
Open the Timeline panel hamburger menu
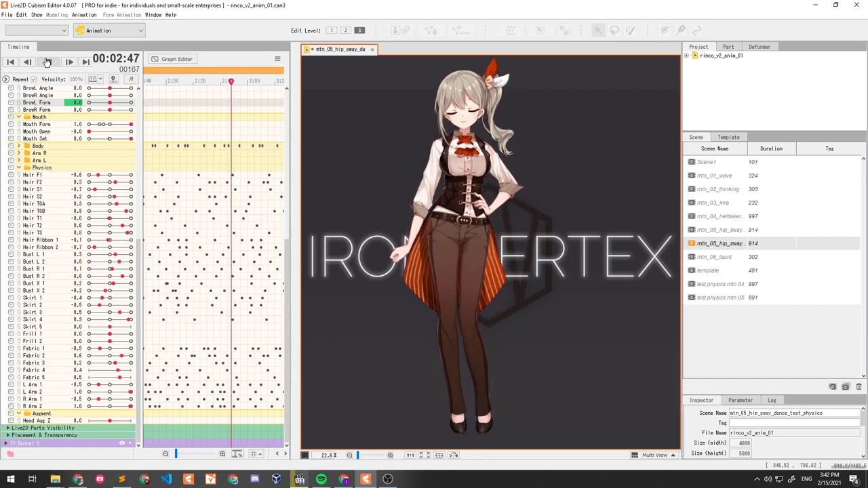277,59
